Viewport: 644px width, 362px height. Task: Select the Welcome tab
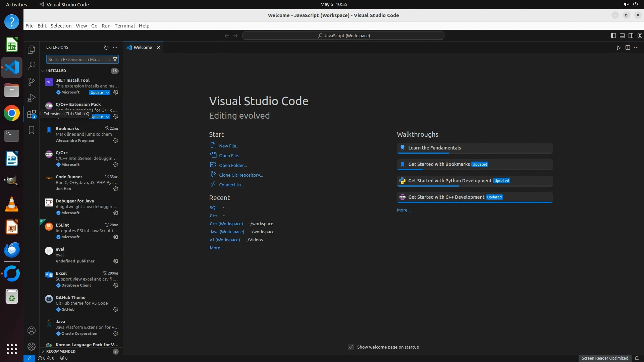(143, 48)
